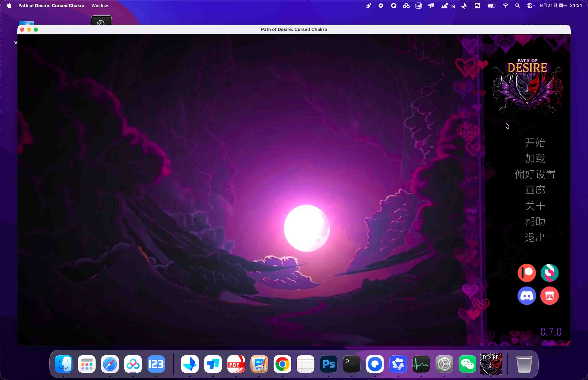Open the 帮助 help screen
Viewport: 588px width, 380px height.
click(535, 221)
